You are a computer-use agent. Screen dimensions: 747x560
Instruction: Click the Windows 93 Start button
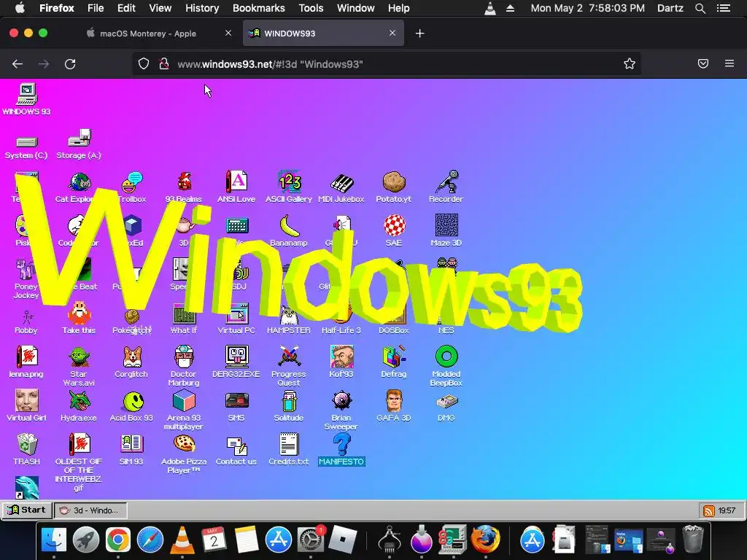(x=27, y=510)
